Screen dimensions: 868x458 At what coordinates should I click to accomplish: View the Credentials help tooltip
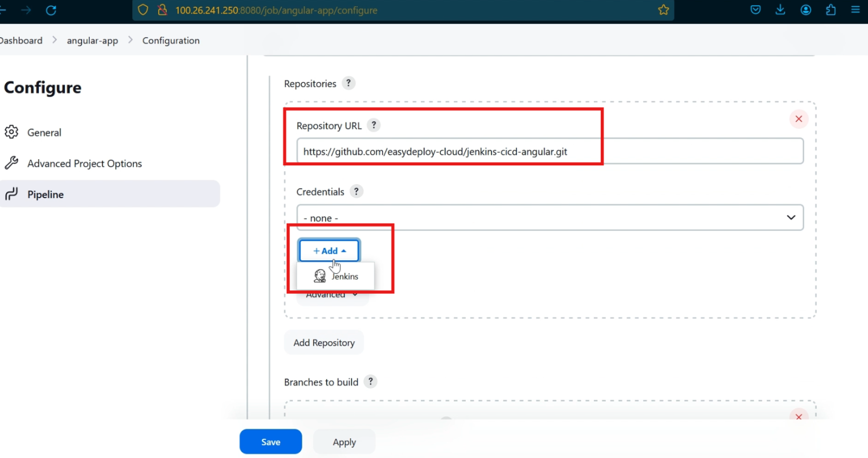[356, 191]
